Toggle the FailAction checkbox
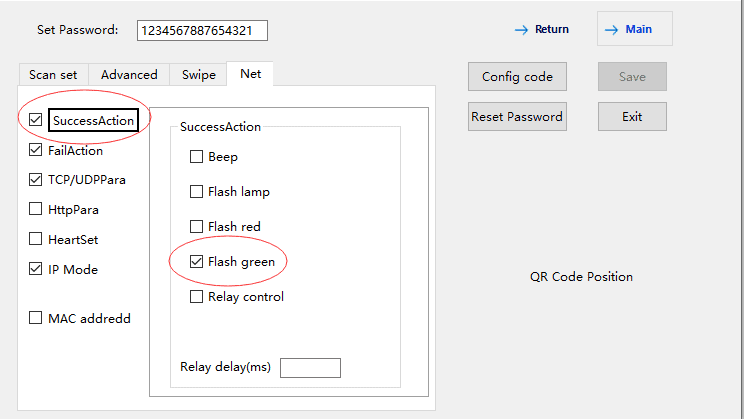 coord(37,151)
